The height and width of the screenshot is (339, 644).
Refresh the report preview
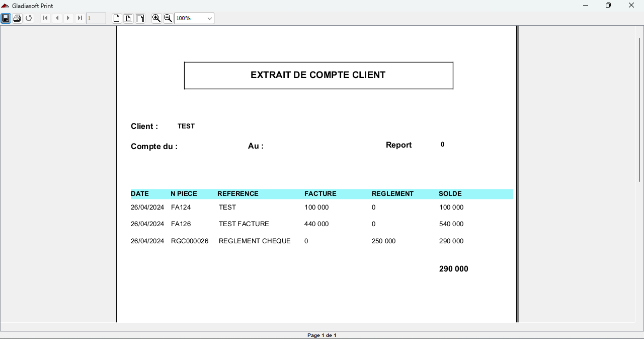(x=29, y=18)
